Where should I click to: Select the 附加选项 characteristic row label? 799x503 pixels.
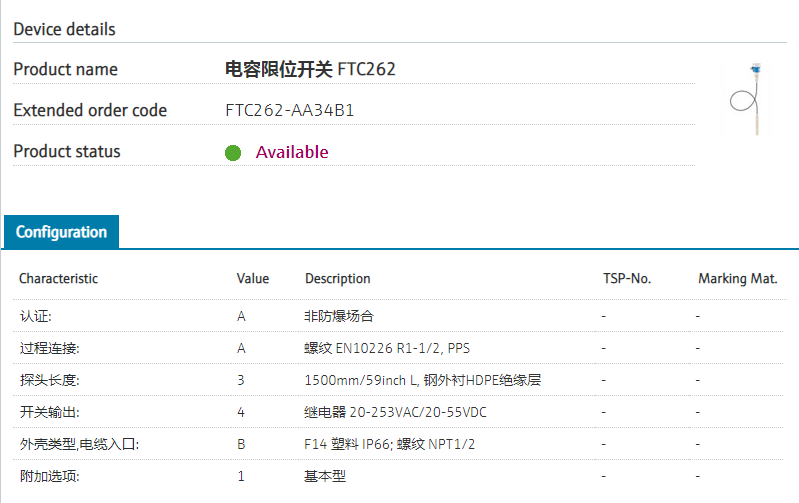(x=49, y=476)
